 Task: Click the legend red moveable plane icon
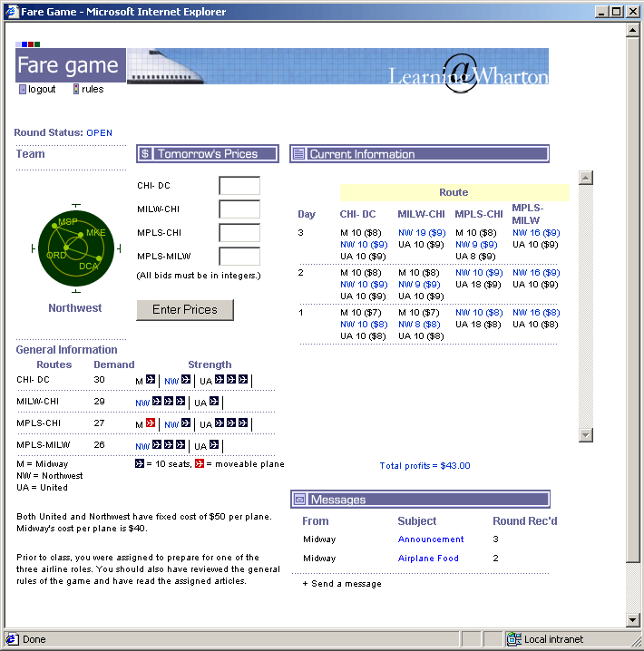pos(200,463)
